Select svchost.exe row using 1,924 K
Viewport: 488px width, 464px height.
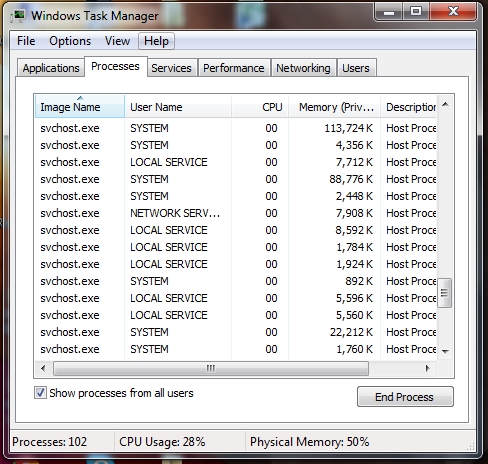[x=235, y=264]
